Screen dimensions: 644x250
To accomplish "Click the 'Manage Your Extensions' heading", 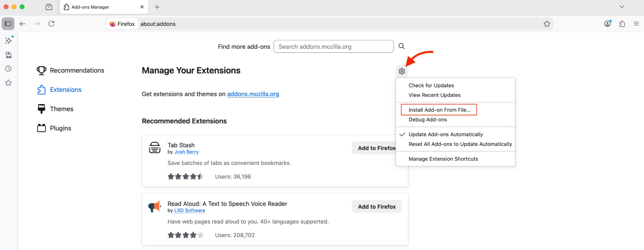I will (x=191, y=71).
